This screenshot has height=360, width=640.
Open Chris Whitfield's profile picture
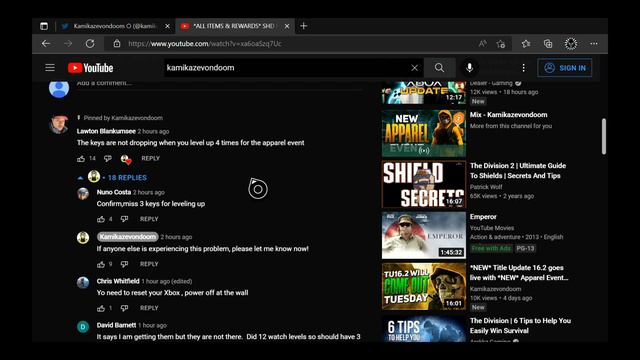pos(83,282)
